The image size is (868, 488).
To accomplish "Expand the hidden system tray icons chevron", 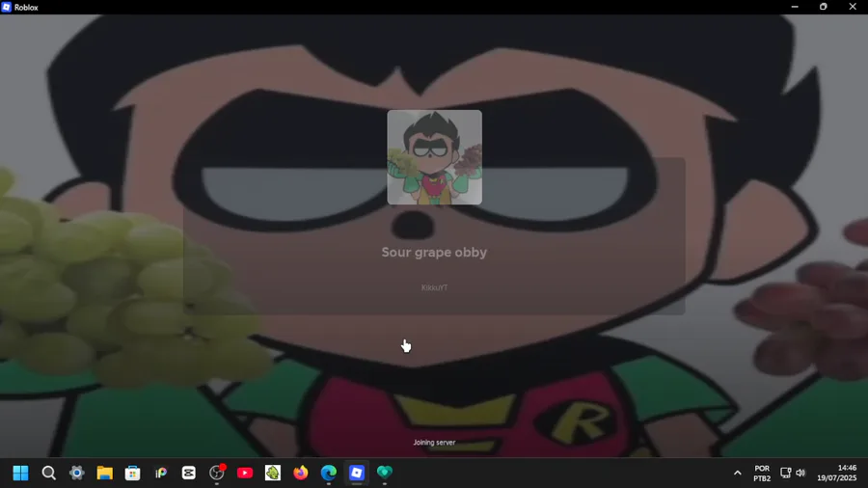I will (x=738, y=474).
